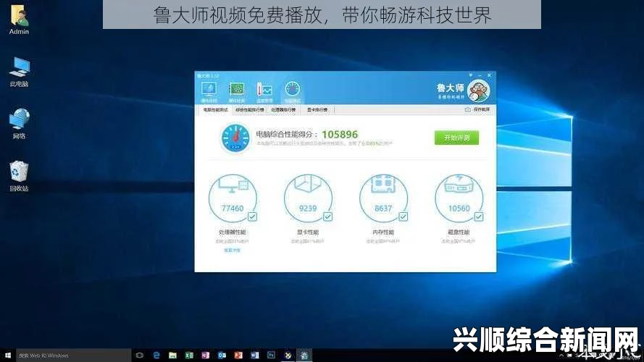Open the hardware detection chip icon
Image resolution: width=644 pixels, height=362 pixels.
coord(237,92)
